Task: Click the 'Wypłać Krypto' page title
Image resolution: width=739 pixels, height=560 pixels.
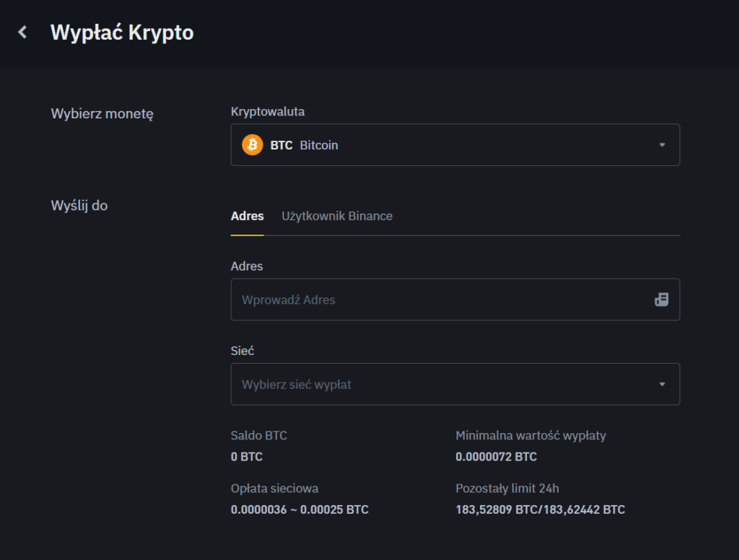Action: [x=122, y=32]
